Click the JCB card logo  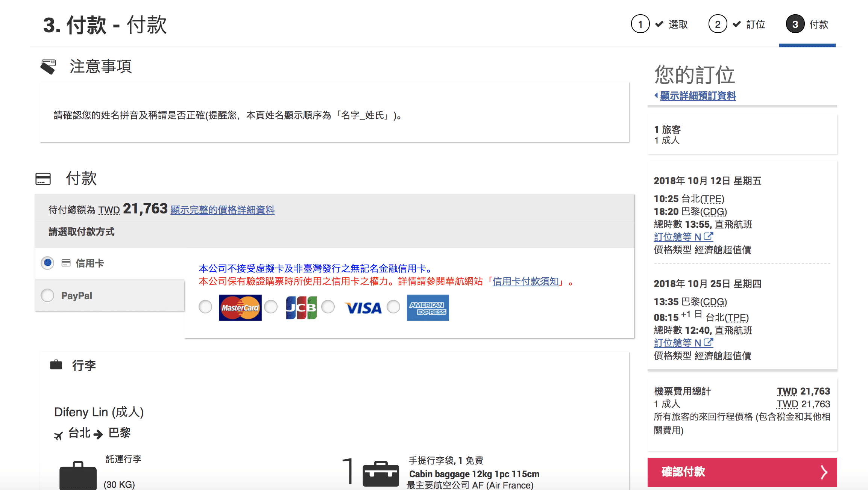(x=301, y=307)
